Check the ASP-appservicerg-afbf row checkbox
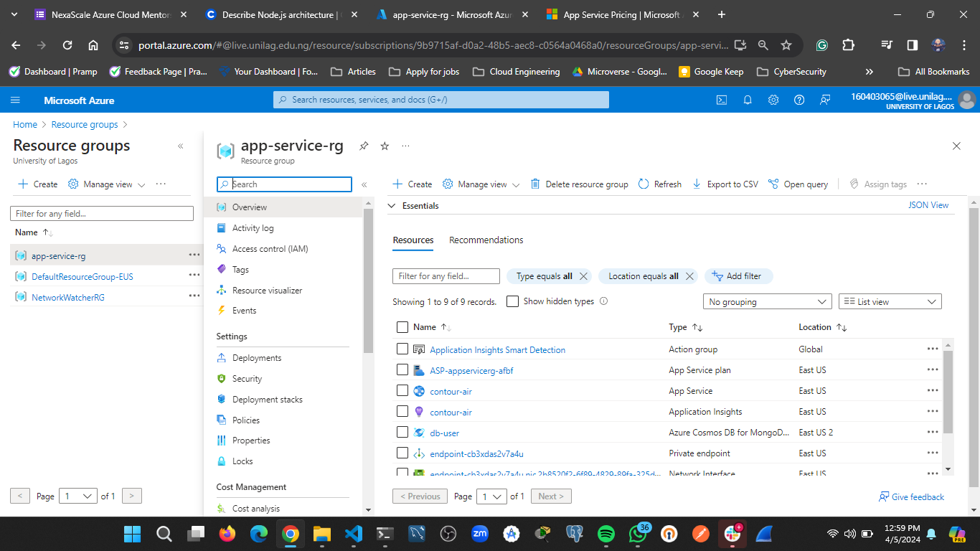Image resolution: width=980 pixels, height=551 pixels. pos(402,370)
